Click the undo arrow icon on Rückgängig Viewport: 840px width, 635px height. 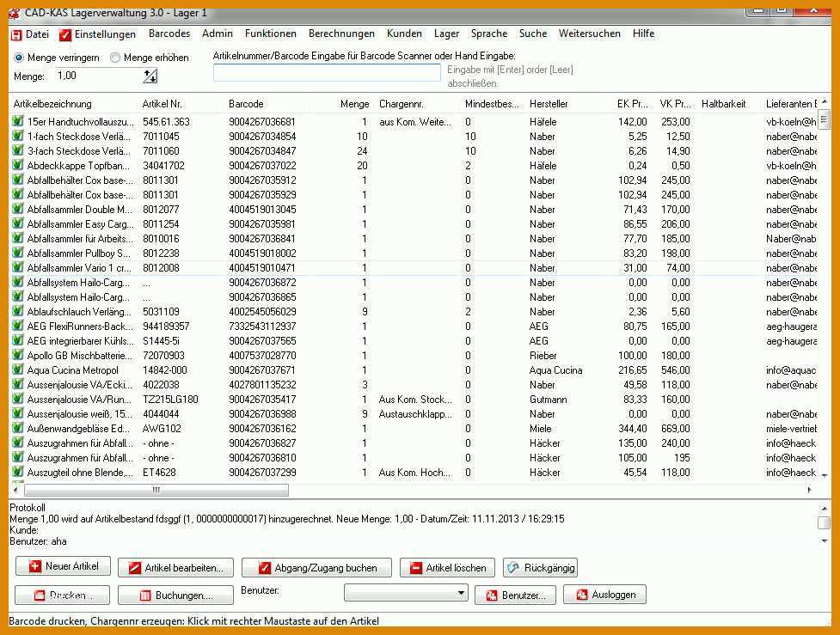click(x=513, y=567)
